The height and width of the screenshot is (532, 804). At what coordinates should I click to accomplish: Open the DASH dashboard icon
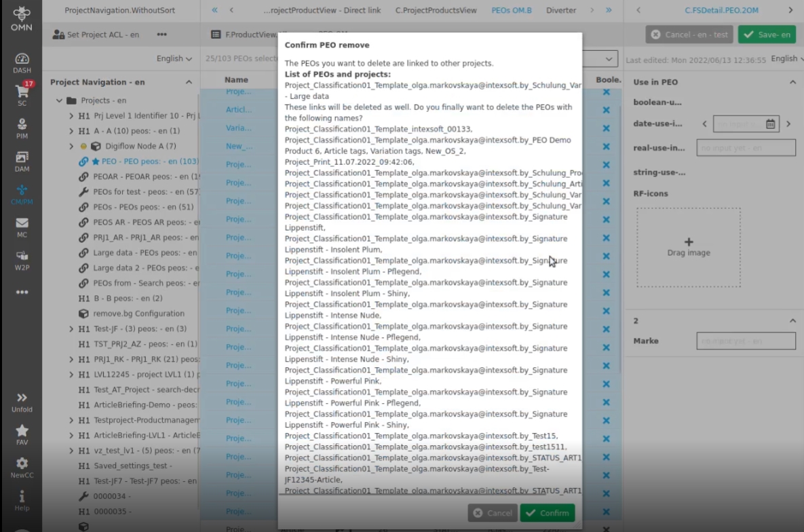coord(22,63)
